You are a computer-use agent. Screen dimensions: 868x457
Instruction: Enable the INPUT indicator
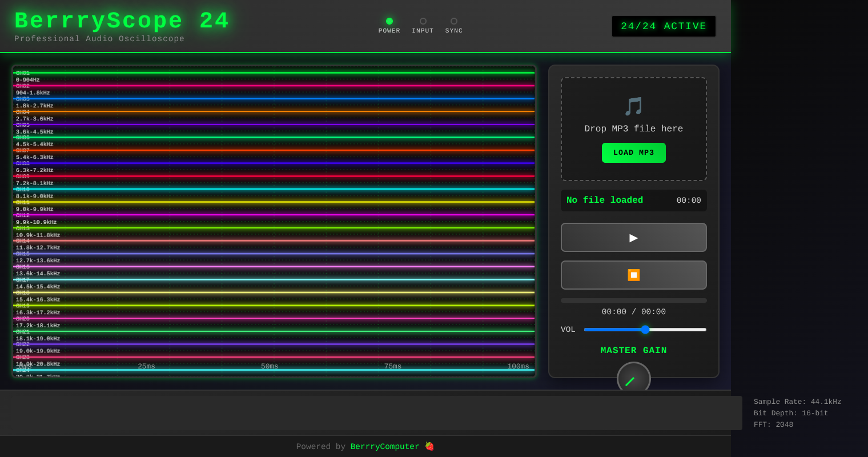click(x=423, y=21)
